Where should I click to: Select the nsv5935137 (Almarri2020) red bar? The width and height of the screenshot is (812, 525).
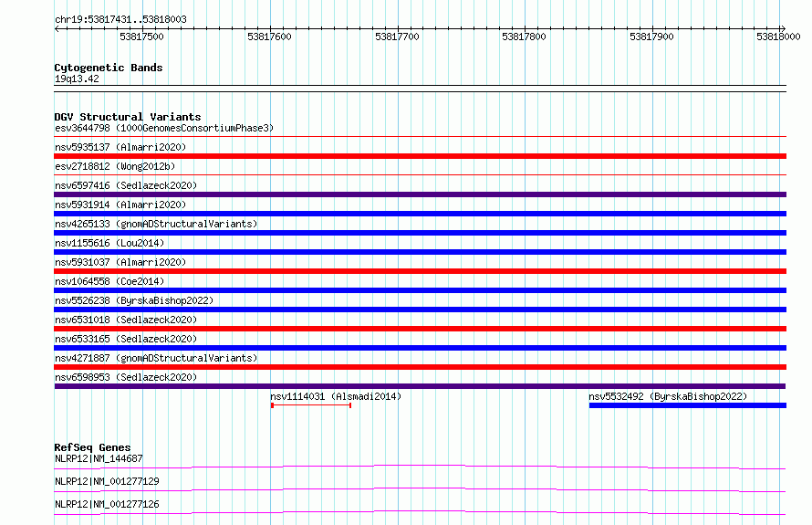tap(420, 156)
